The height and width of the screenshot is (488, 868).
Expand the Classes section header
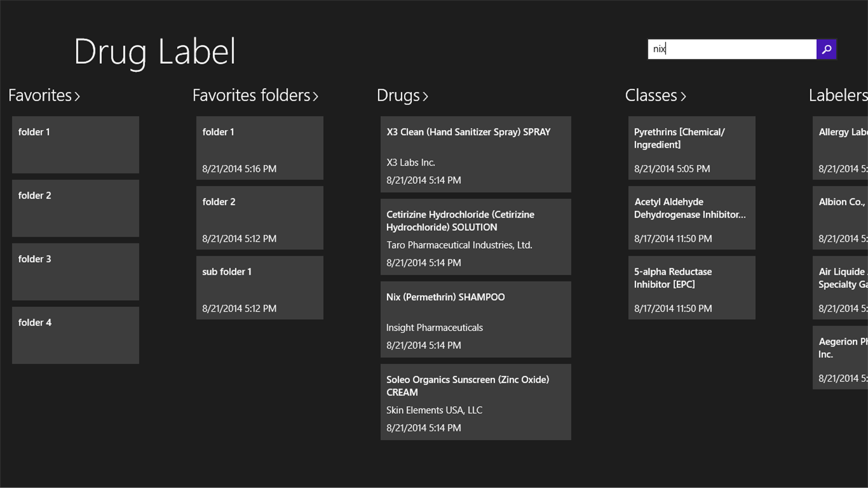tap(655, 95)
